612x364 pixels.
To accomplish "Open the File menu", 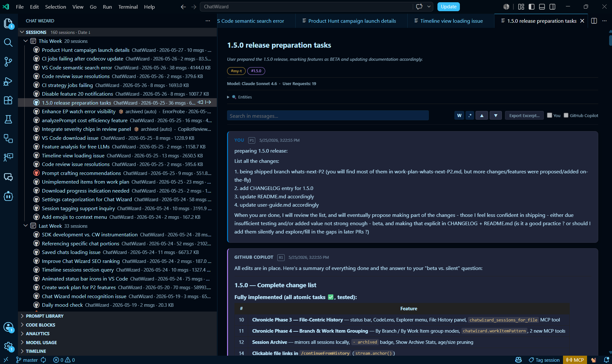I will (20, 7).
